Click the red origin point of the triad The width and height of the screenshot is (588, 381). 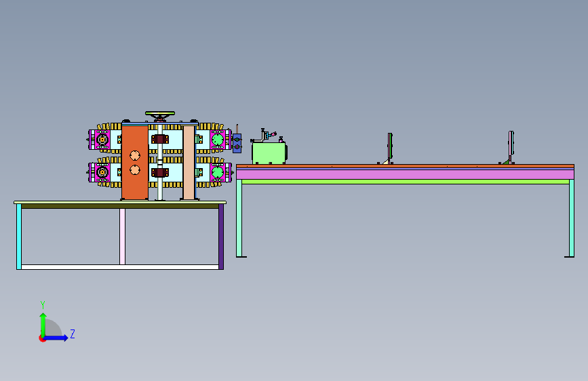(x=42, y=338)
